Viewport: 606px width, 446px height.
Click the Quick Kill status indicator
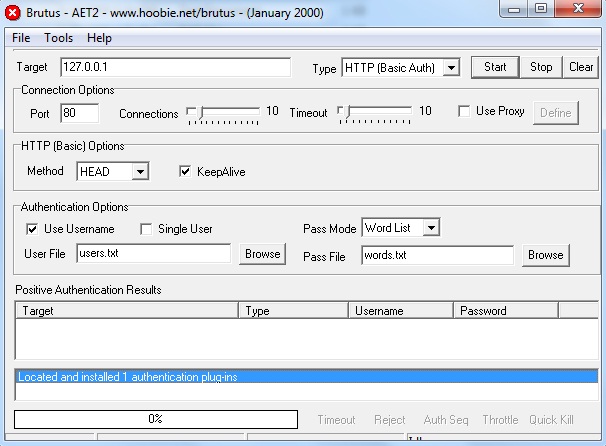tap(552, 420)
